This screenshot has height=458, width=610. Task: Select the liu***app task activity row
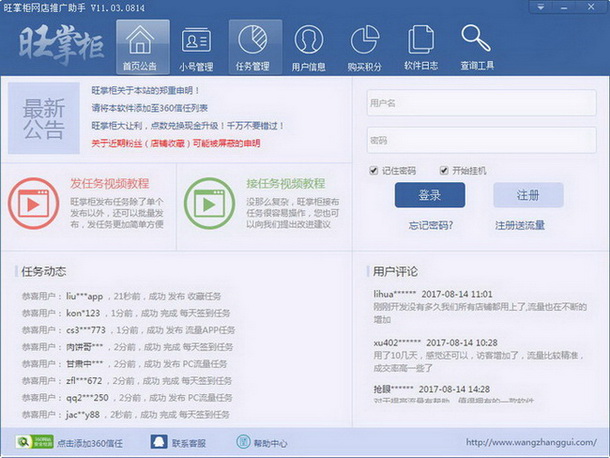(121, 296)
